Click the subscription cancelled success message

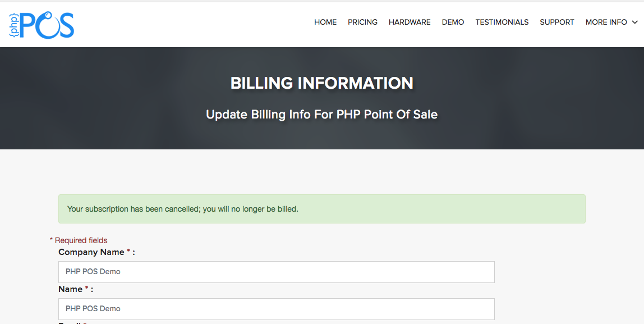(x=321, y=209)
